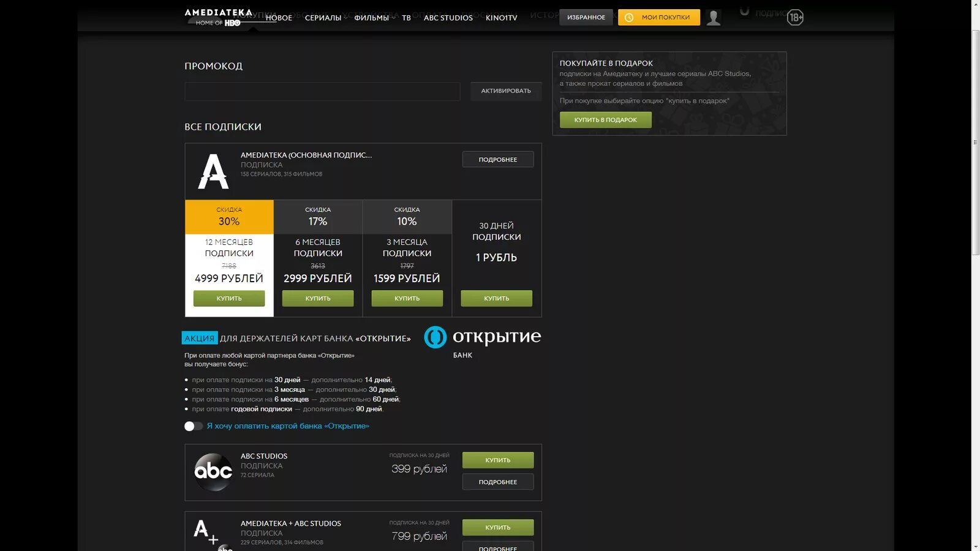Select the 17% discount badge
This screenshot has height=551, width=980.
pyautogui.click(x=318, y=217)
